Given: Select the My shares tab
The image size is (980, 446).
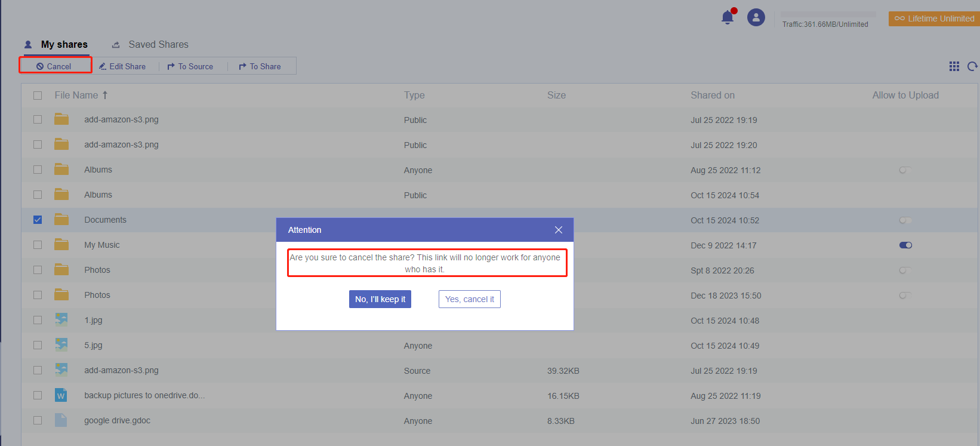Looking at the screenshot, I should [64, 45].
